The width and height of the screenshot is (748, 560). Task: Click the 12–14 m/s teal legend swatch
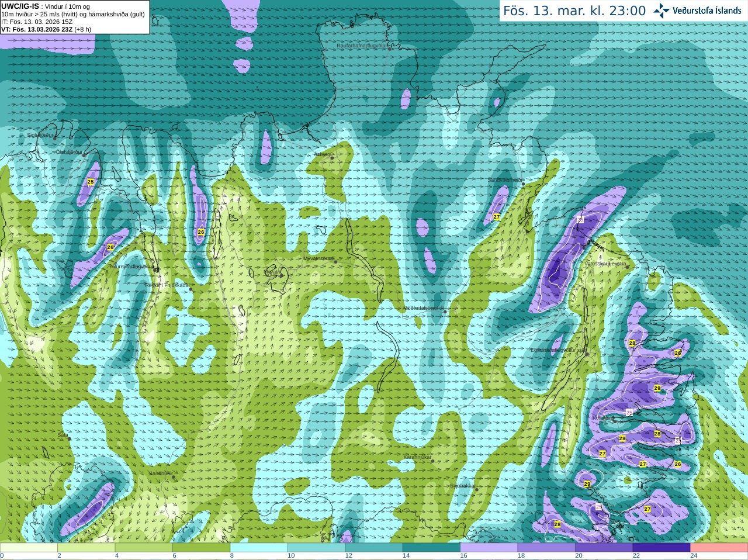click(374, 548)
